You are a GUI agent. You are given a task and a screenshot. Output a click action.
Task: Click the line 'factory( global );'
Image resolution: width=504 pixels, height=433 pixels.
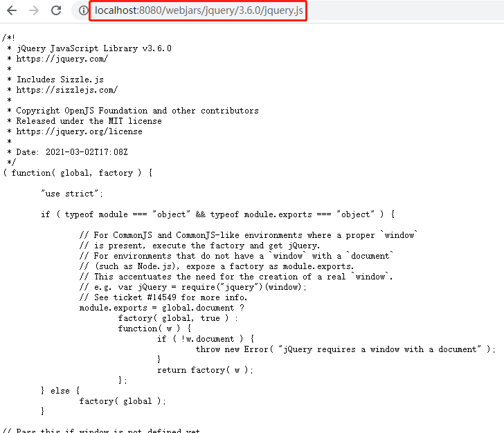pyautogui.click(x=123, y=401)
